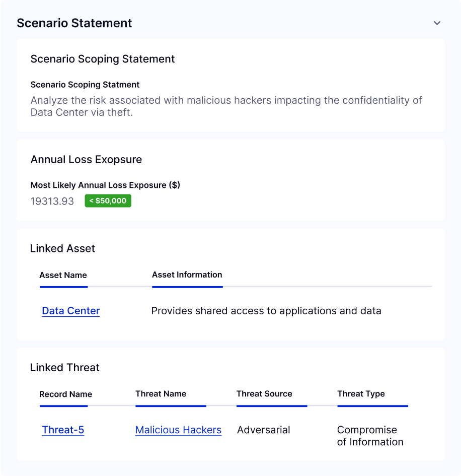461x476 pixels.
Task: Select the Asset Name column header
Action: (63, 275)
